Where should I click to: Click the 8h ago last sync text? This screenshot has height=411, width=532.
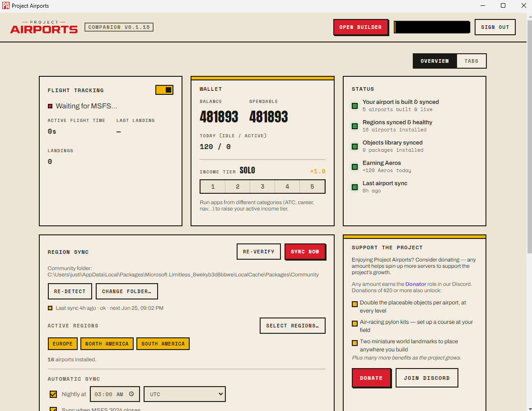pos(372,191)
